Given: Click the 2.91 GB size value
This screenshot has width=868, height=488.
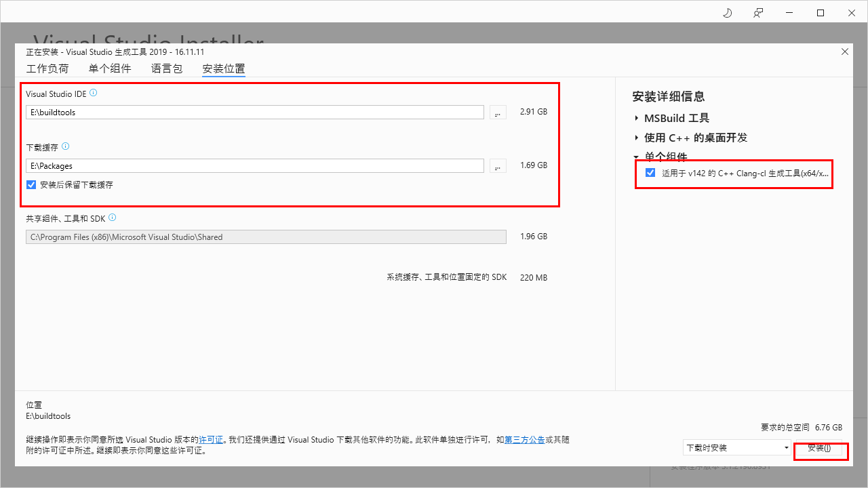Looking at the screenshot, I should pyautogui.click(x=533, y=112).
